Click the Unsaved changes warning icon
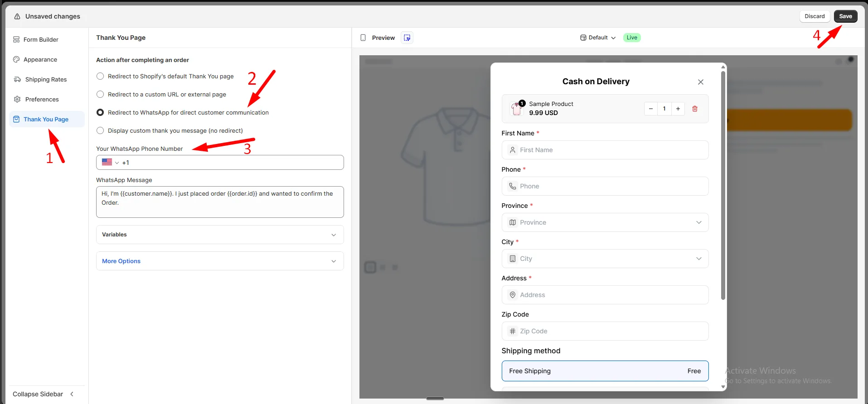The width and height of the screenshot is (868, 404). [17, 16]
